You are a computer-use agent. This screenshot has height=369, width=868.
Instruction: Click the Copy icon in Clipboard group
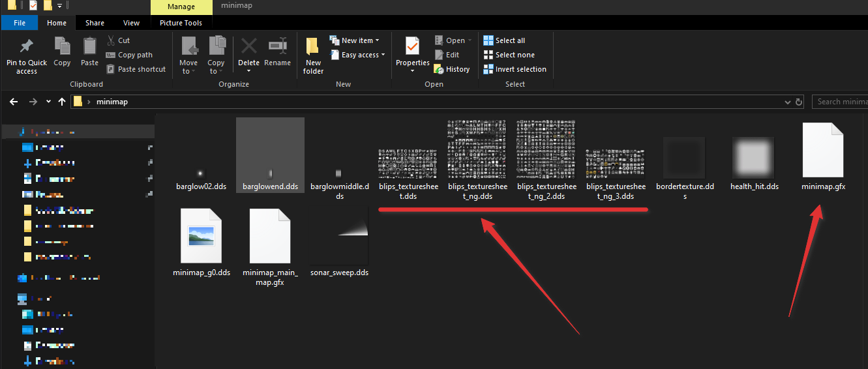tap(62, 47)
